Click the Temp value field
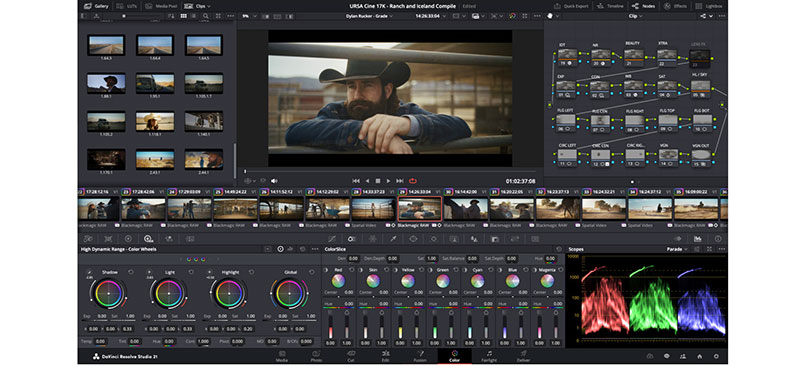 (101, 341)
